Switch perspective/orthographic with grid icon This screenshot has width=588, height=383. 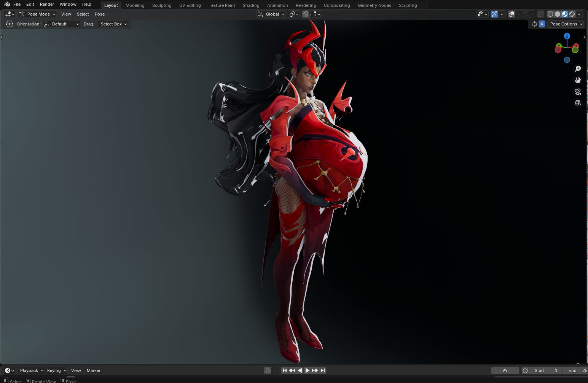pos(578,103)
